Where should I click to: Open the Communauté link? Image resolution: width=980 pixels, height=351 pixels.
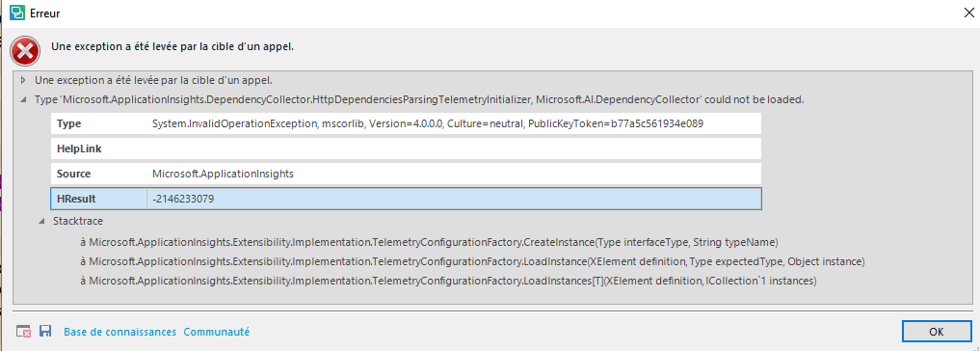pos(216,333)
